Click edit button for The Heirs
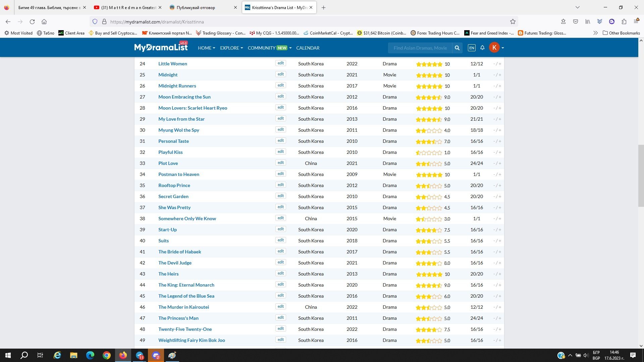Screen dimensions: 644x362 pyautogui.click(x=281, y=274)
